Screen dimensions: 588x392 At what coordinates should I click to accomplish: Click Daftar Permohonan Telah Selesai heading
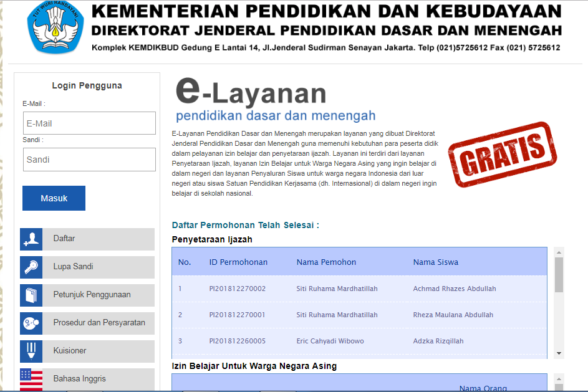pyautogui.click(x=245, y=225)
